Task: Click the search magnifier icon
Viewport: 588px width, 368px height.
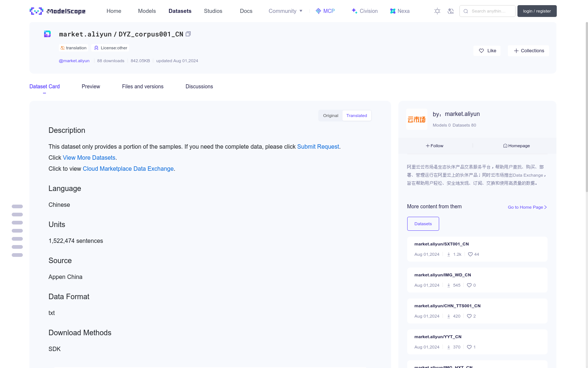Action: tap(466, 11)
